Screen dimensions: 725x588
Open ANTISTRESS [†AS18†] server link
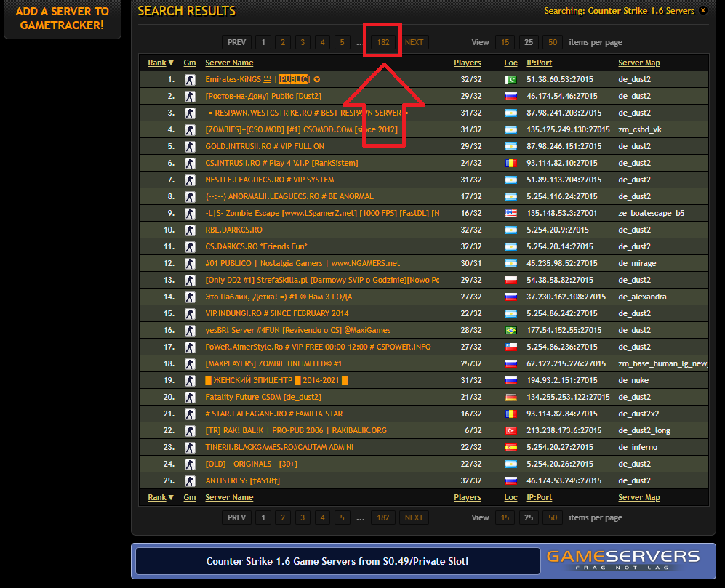(242, 480)
